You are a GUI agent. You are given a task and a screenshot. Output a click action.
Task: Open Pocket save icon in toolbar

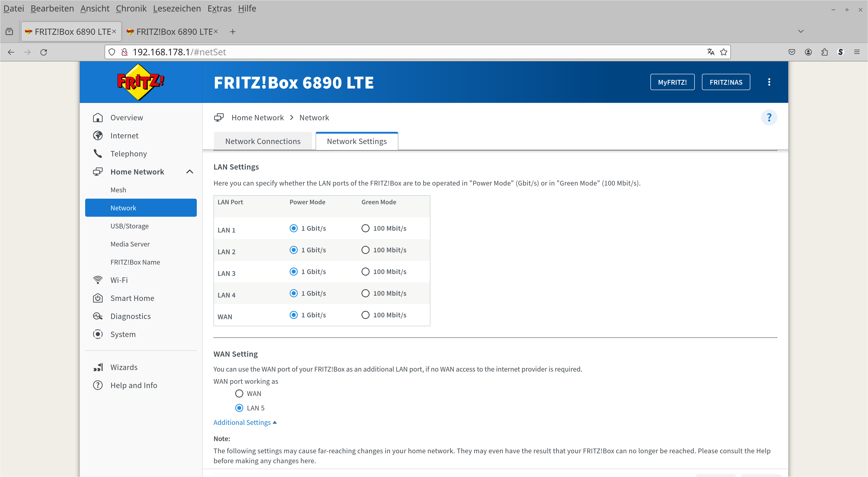pos(792,52)
